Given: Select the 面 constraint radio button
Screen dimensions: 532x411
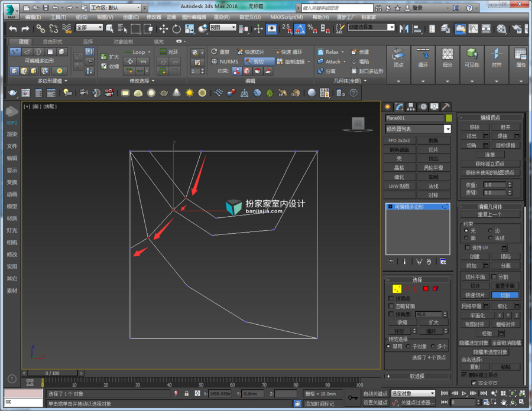Looking at the screenshot, I should coord(466,238).
